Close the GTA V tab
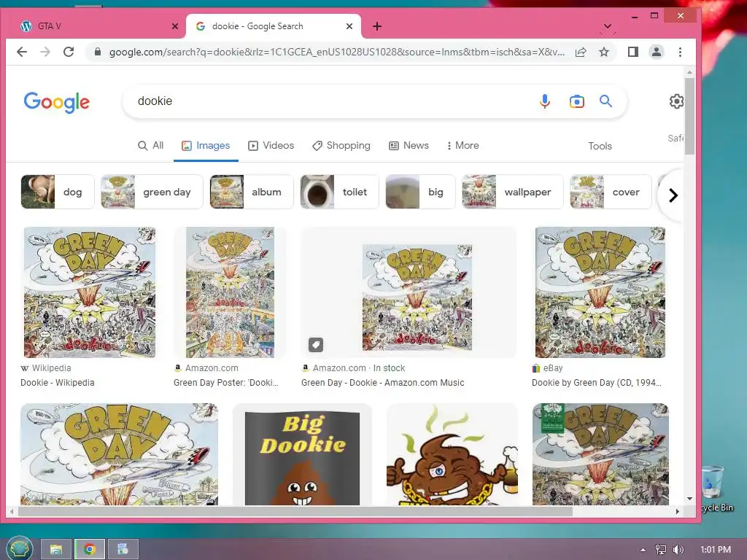747x560 pixels. click(x=175, y=26)
